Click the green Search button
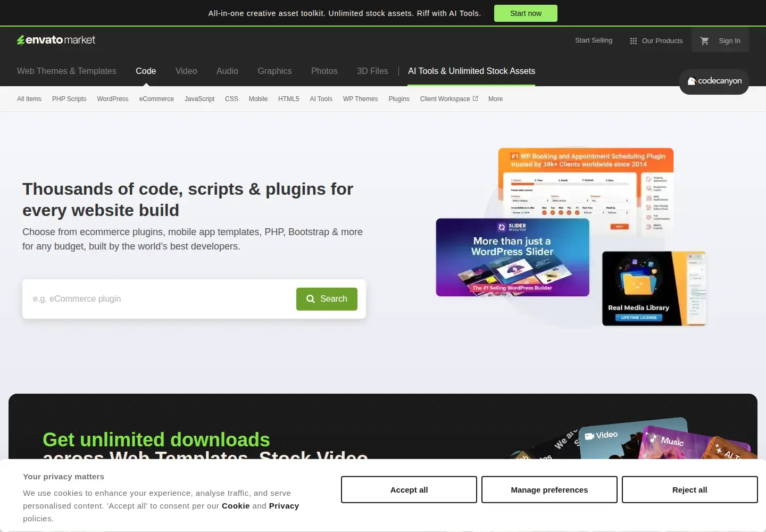The width and height of the screenshot is (766, 532). [x=327, y=299]
